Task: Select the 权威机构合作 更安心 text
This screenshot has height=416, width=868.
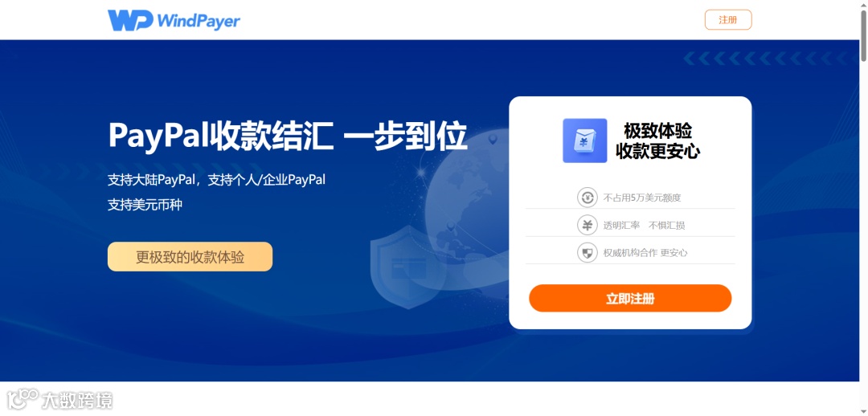Action: [x=645, y=253]
